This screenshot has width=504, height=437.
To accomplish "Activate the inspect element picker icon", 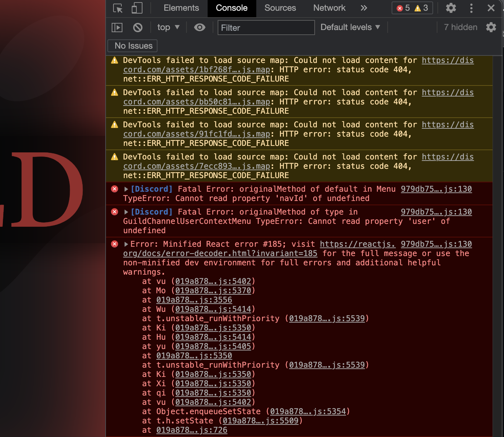I will point(118,8).
